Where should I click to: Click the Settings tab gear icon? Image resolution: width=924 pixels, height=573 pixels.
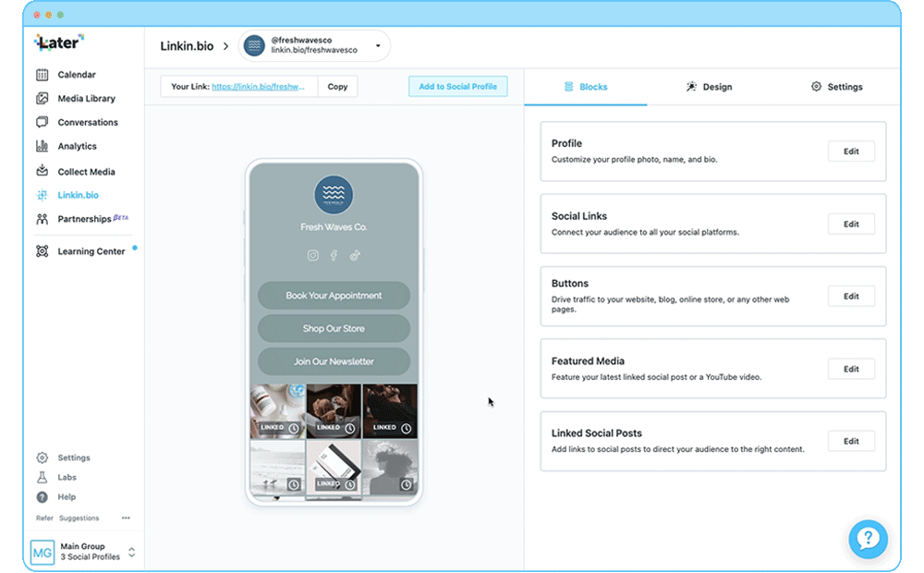[x=816, y=87]
